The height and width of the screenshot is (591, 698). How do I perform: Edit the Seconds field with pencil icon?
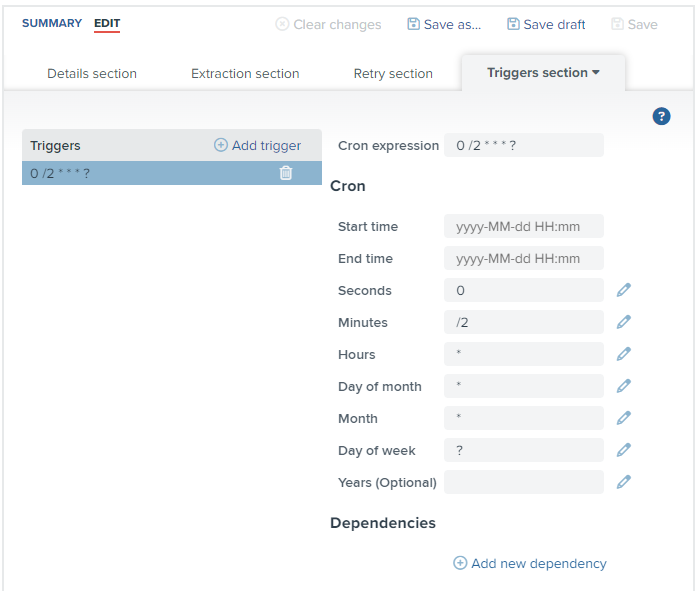[624, 290]
